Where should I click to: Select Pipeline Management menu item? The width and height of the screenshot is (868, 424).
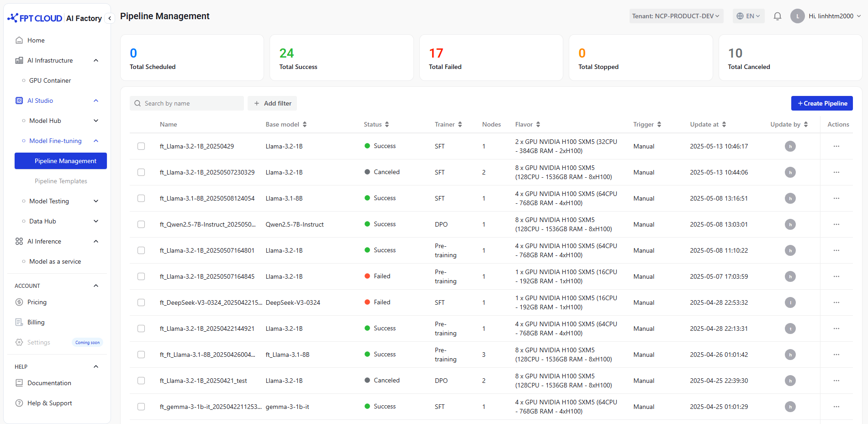(61, 161)
